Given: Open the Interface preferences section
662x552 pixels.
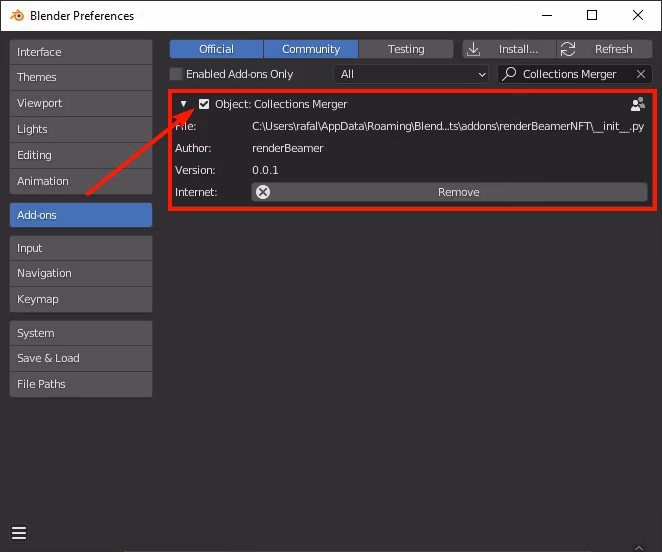Looking at the screenshot, I should tap(81, 52).
